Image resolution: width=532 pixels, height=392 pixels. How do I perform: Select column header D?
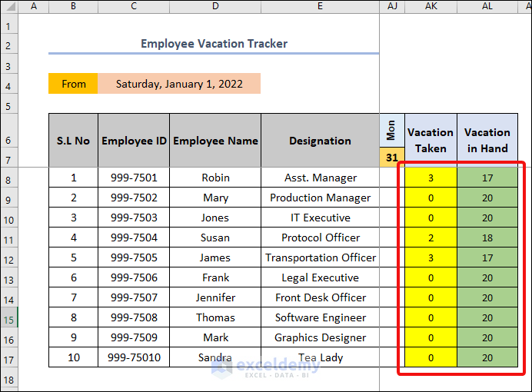[215, 6]
